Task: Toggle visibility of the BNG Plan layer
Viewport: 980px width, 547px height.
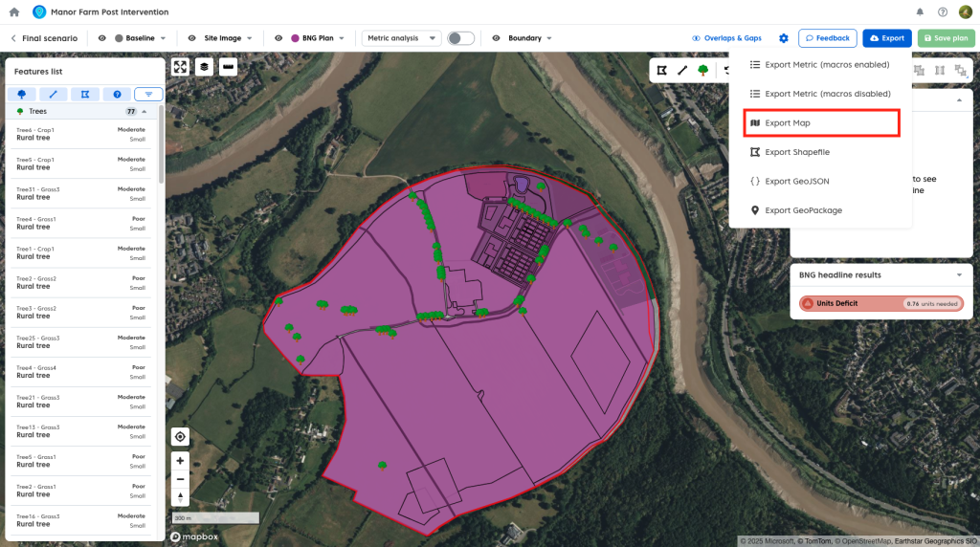Action: [278, 38]
